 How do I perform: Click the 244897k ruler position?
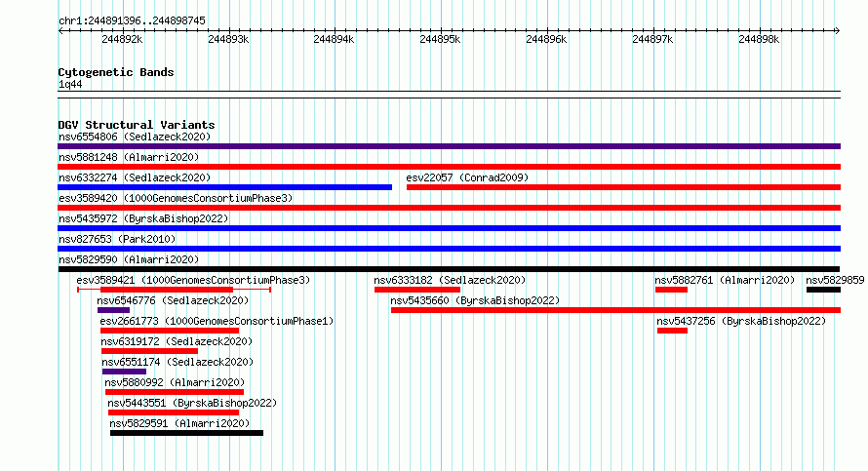click(652, 39)
